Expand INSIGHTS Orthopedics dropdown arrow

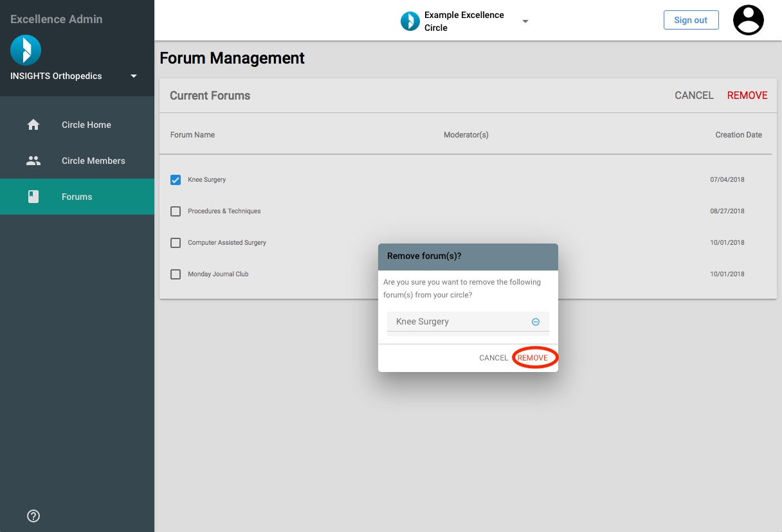(x=134, y=76)
